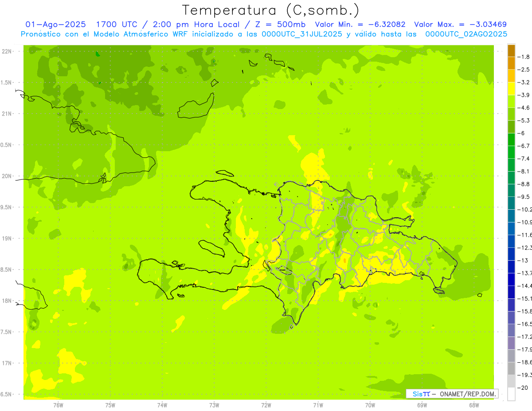Click the -20 colorbar label
Viewport: 532px width, 411px height.
tap(523, 388)
